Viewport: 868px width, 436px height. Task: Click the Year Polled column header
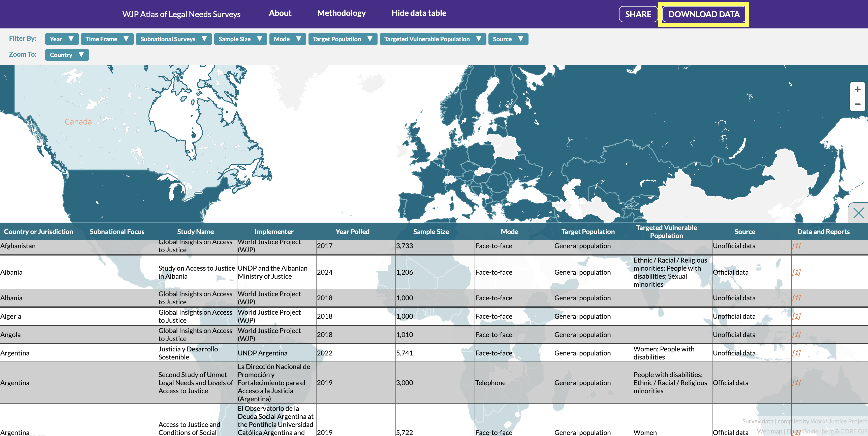352,232
